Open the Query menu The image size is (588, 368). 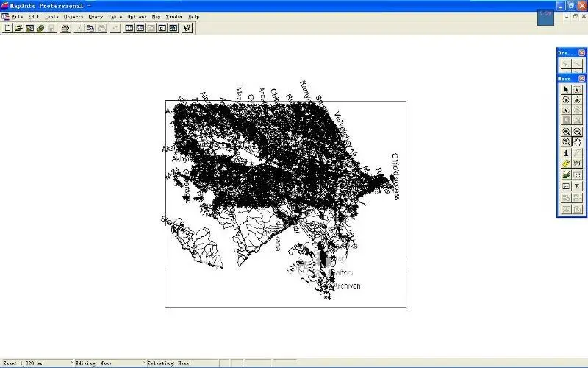96,16
